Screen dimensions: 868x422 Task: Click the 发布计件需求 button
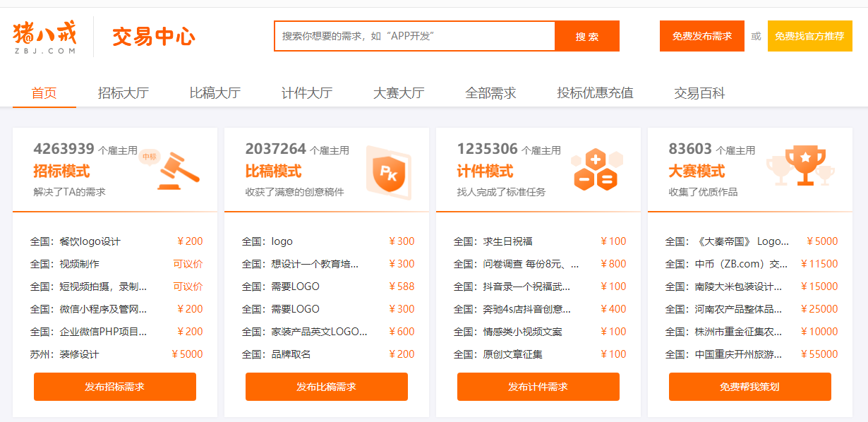(538, 387)
